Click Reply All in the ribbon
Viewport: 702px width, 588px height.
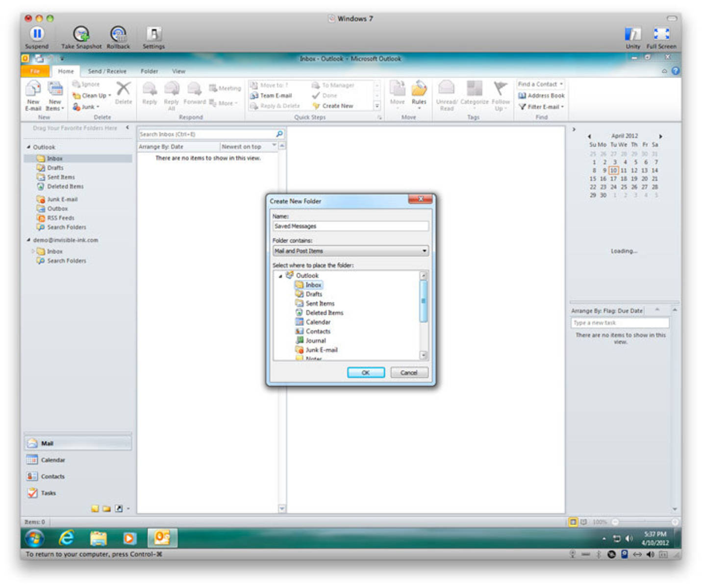(x=171, y=96)
